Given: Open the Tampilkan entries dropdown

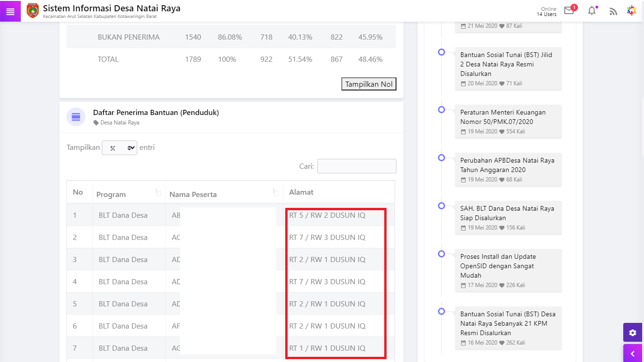Looking at the screenshot, I should (x=119, y=147).
